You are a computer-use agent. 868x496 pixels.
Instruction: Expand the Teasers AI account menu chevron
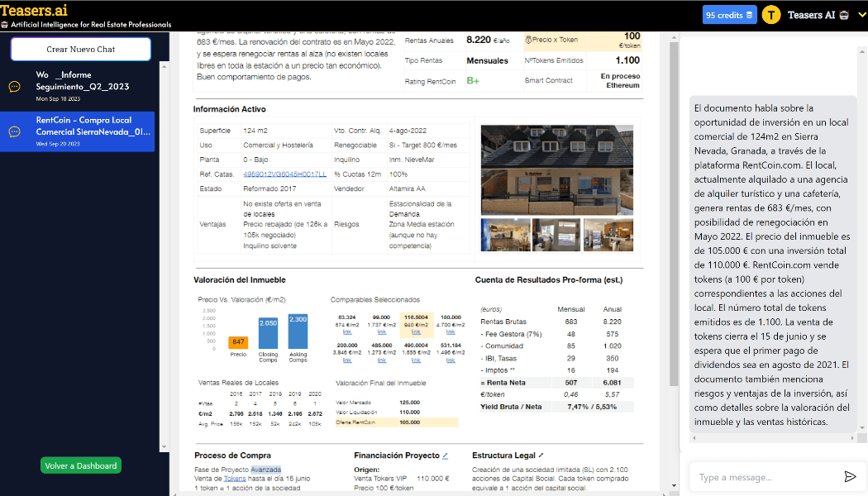tap(861, 15)
